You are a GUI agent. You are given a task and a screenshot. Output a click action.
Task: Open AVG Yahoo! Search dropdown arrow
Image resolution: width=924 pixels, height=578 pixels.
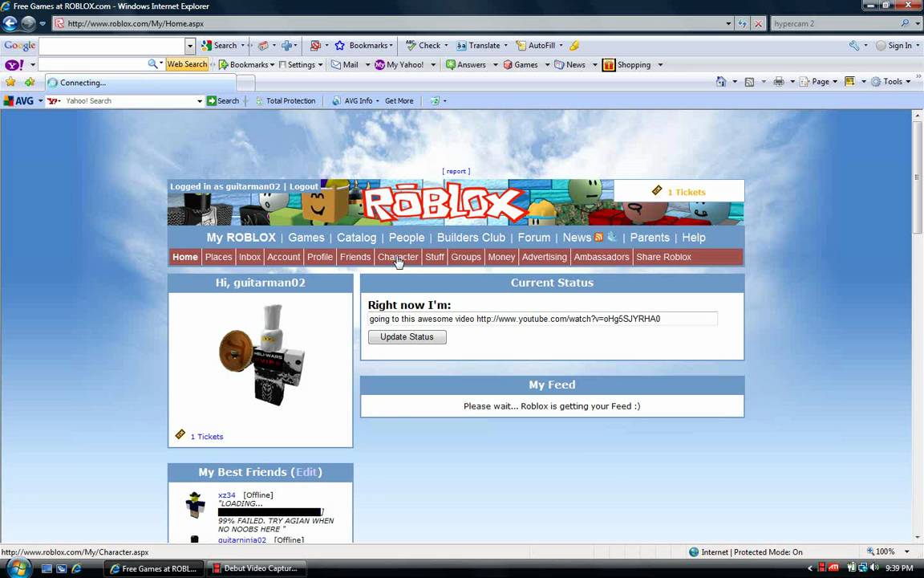point(199,101)
